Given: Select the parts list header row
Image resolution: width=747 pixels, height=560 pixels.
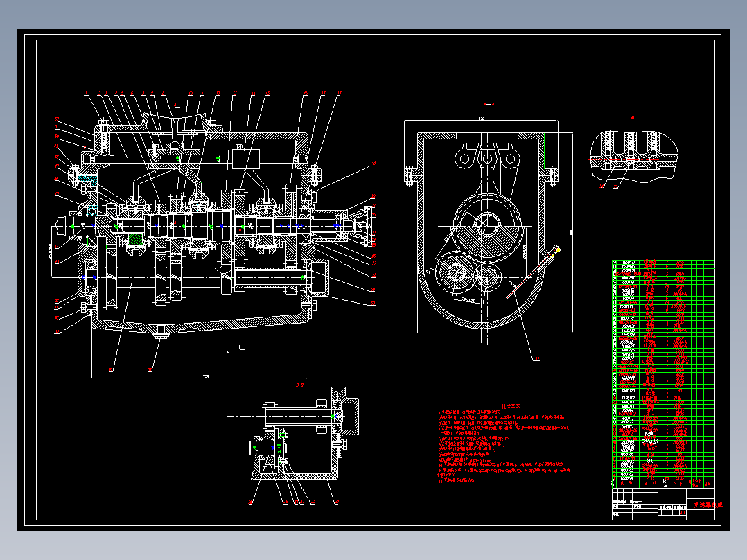Looking at the screenshot, I should tap(662, 484).
